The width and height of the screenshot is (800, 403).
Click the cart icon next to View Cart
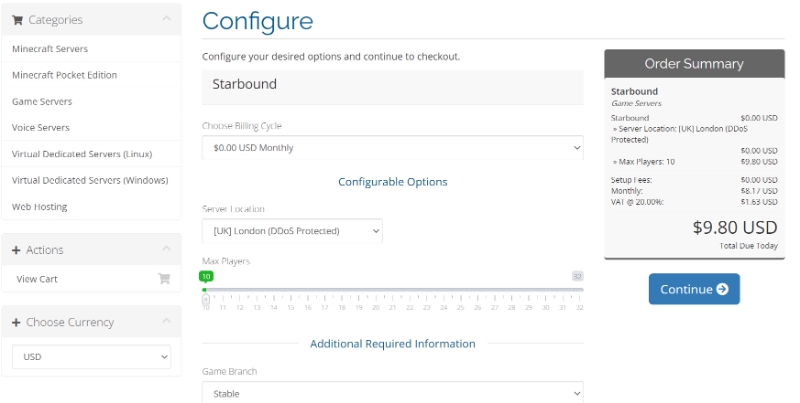[x=164, y=279]
